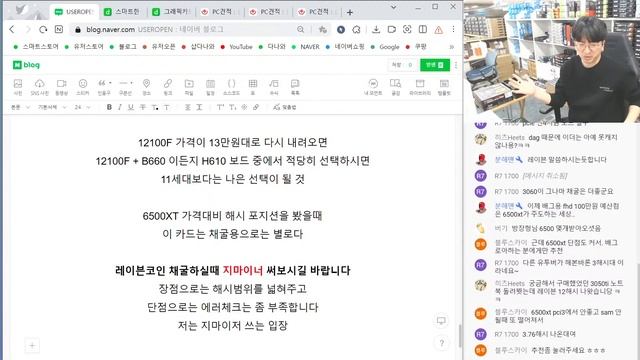
Task: Toggle bold text formatting
Action: pyautogui.click(x=109, y=107)
